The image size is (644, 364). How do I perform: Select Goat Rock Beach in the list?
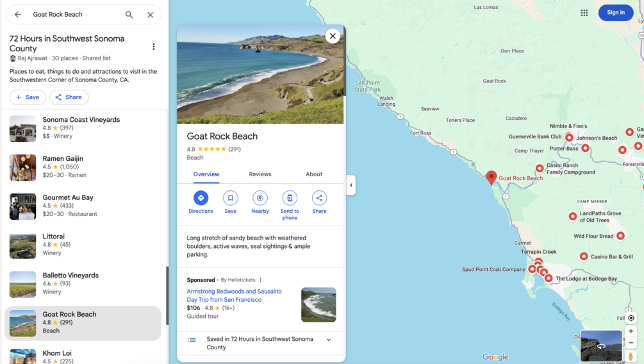click(x=83, y=324)
